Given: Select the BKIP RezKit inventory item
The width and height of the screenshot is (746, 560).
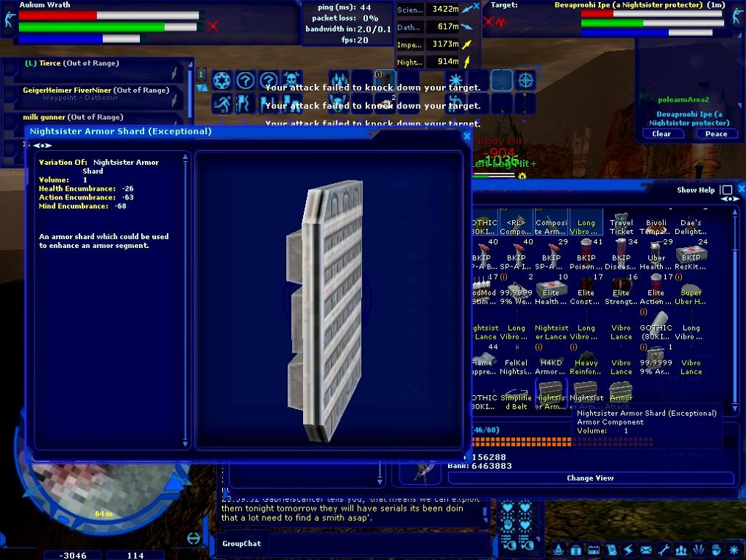Looking at the screenshot, I should 691,258.
